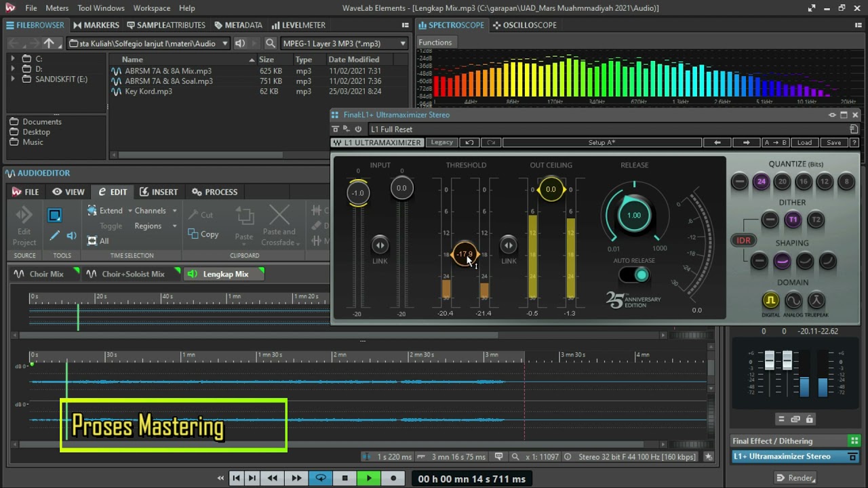This screenshot has height=488, width=868.
Task: Start recording with the Record button
Action: tap(393, 479)
